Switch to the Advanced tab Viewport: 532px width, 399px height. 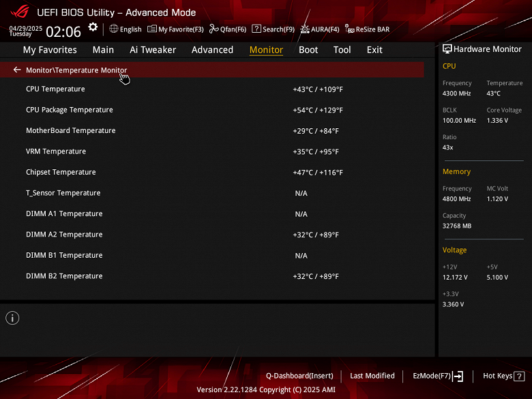[212, 50]
